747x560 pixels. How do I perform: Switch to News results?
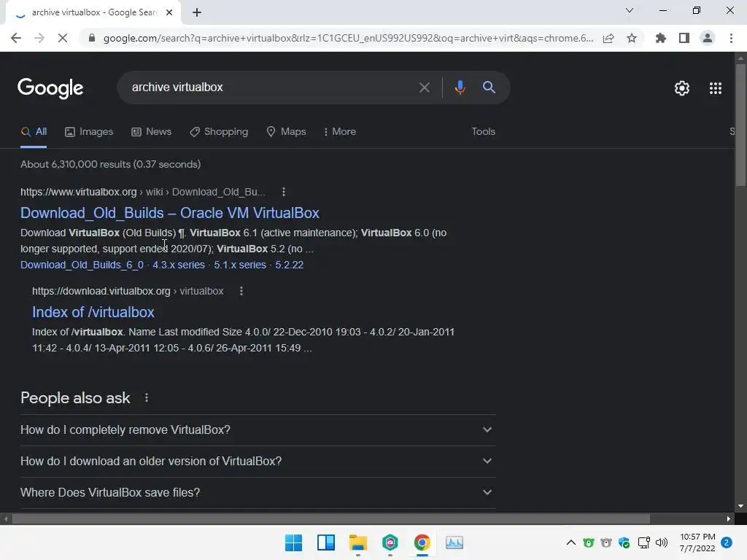click(x=152, y=132)
